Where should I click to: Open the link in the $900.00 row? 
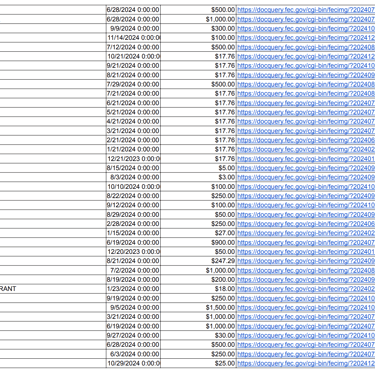(306, 242)
